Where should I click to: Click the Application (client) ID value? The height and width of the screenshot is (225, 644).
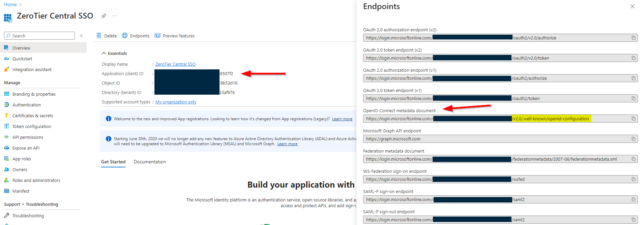tap(194, 73)
